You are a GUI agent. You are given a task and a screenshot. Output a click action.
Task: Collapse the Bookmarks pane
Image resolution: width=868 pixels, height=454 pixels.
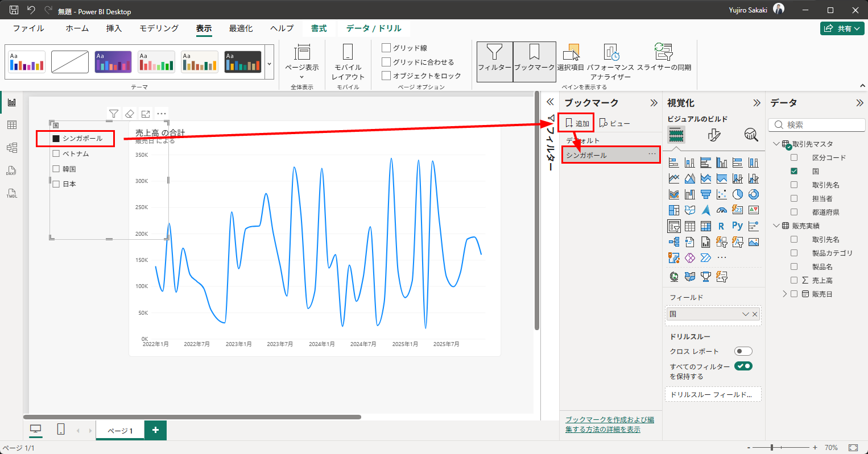pos(654,103)
